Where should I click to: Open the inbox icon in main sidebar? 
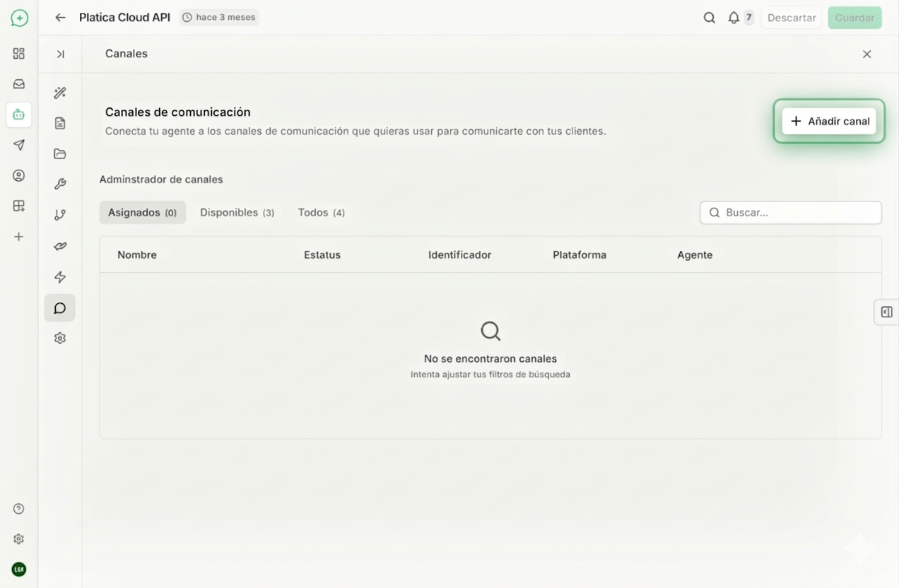point(19,83)
